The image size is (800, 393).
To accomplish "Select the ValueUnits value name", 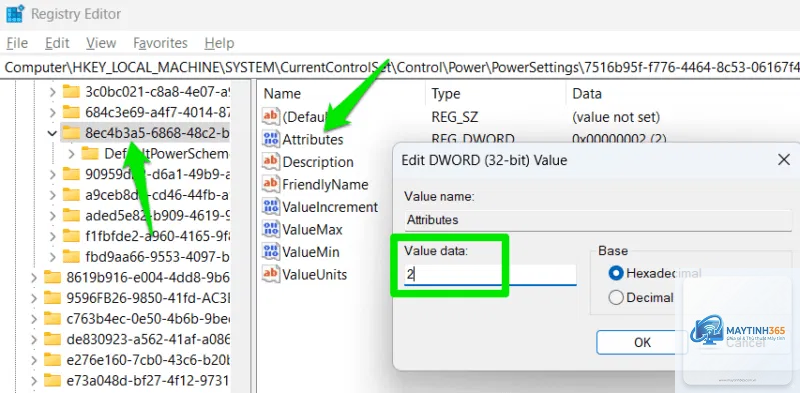I will [315, 275].
